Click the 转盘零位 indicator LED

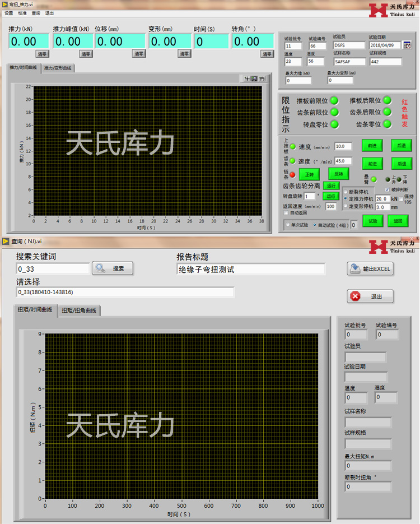[334, 124]
